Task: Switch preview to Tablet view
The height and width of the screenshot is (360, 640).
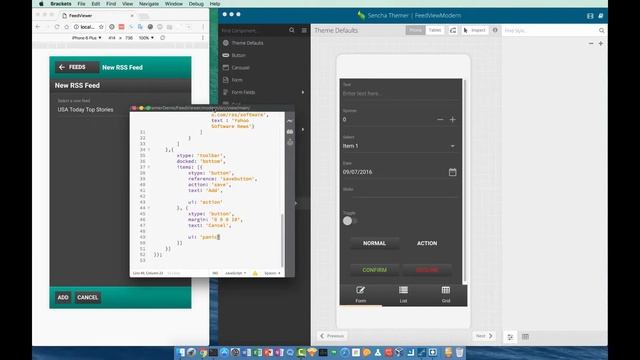Action: pos(435,30)
